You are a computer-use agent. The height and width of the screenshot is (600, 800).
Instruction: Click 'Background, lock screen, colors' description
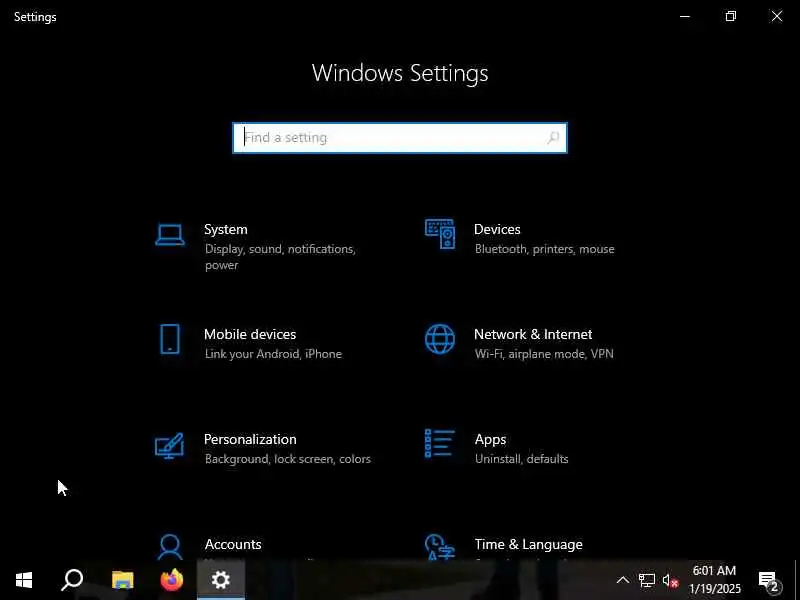288,459
